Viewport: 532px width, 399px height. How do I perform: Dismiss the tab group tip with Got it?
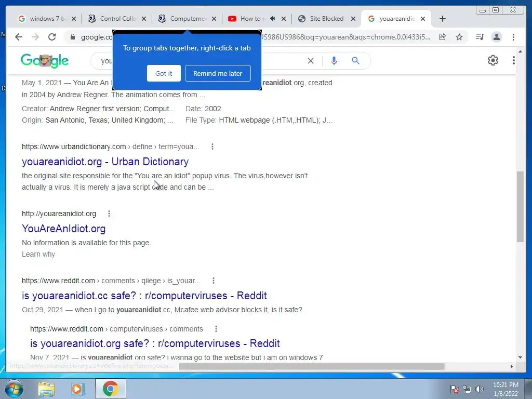pyautogui.click(x=164, y=73)
